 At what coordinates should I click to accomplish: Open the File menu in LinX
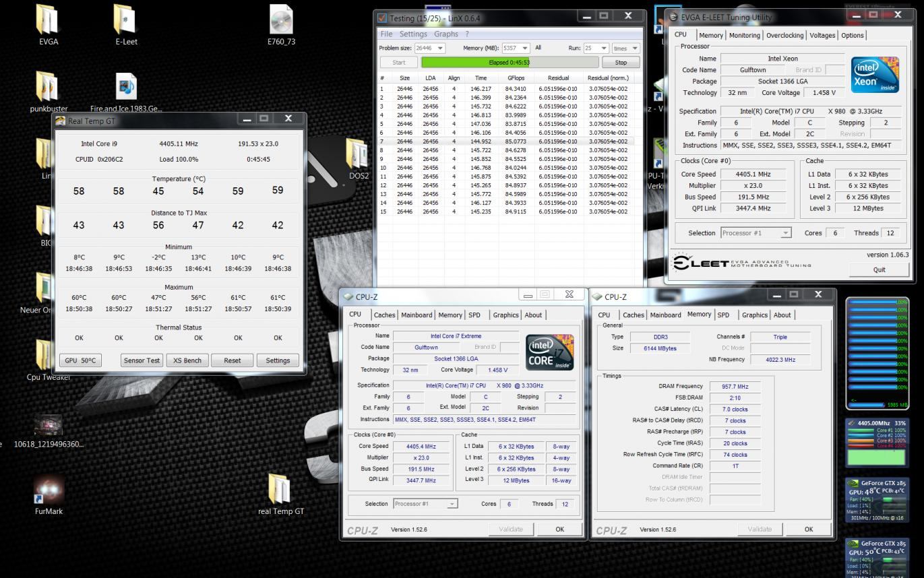[386, 34]
